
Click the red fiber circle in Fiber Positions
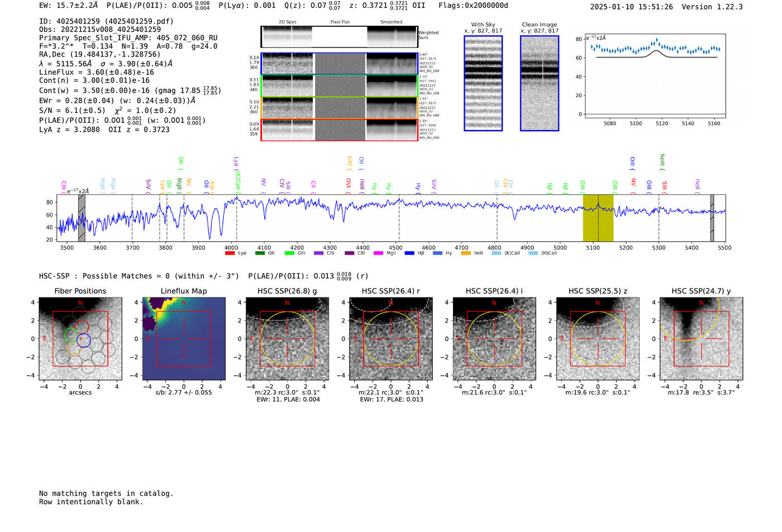tap(82, 327)
